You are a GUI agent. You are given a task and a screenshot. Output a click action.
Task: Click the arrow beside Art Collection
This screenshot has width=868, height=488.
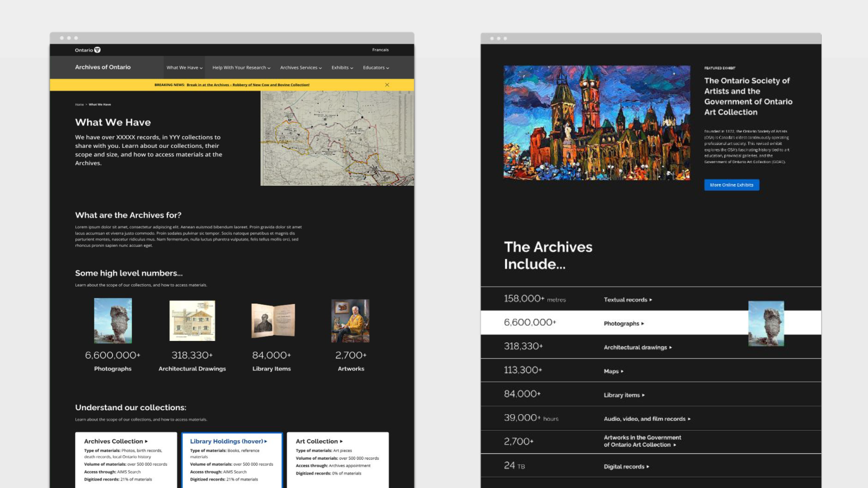341,441
